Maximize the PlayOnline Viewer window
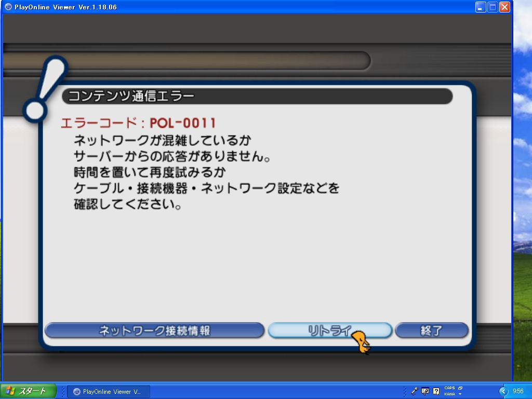The image size is (532, 399). pos(493,7)
